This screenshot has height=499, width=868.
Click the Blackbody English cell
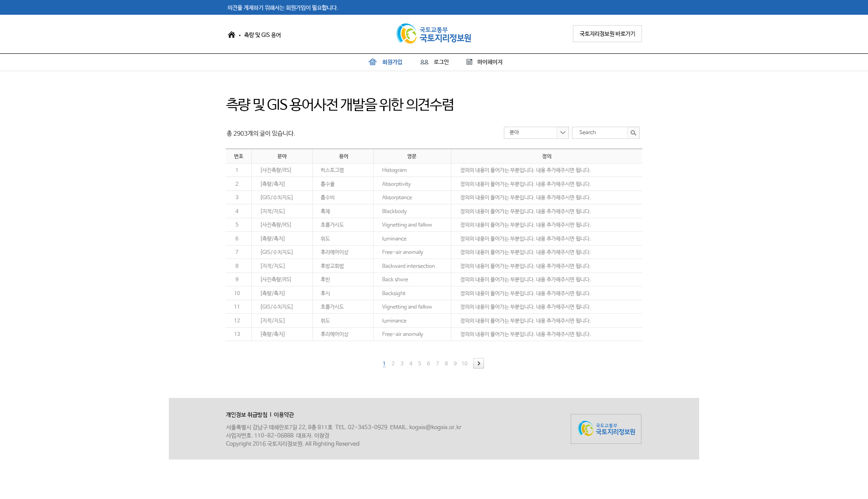click(395, 211)
